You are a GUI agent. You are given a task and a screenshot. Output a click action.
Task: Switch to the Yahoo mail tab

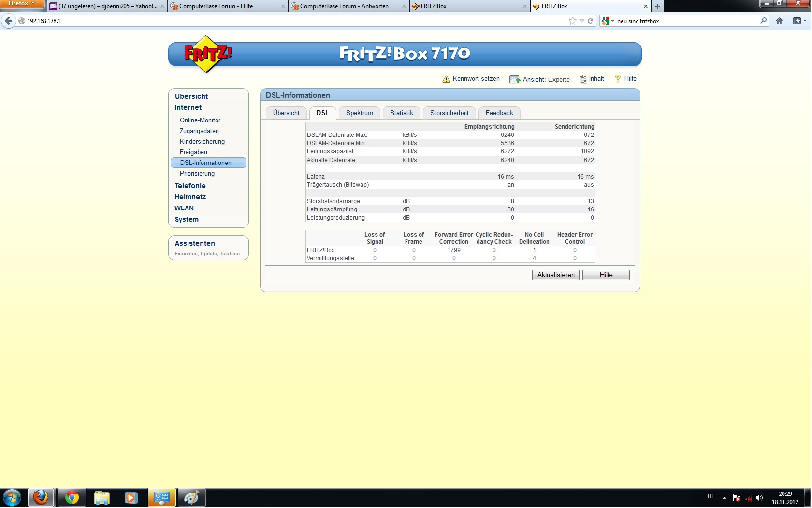coord(106,6)
